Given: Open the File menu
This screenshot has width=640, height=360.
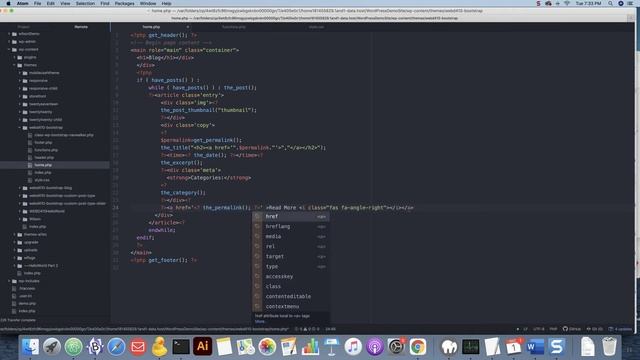Looking at the screenshot, I should (37, 3).
